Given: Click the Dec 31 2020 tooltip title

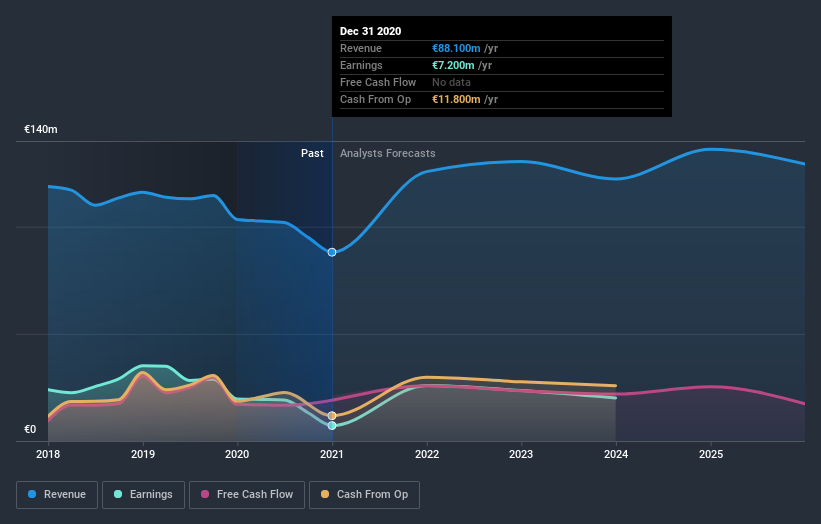Looking at the screenshot, I should coord(371,31).
